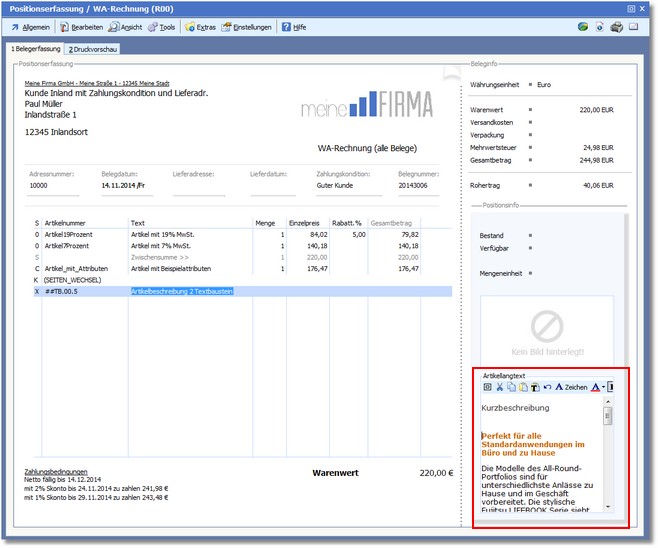Click the font color A swatch
The image size is (658, 548).
pyautogui.click(x=595, y=387)
